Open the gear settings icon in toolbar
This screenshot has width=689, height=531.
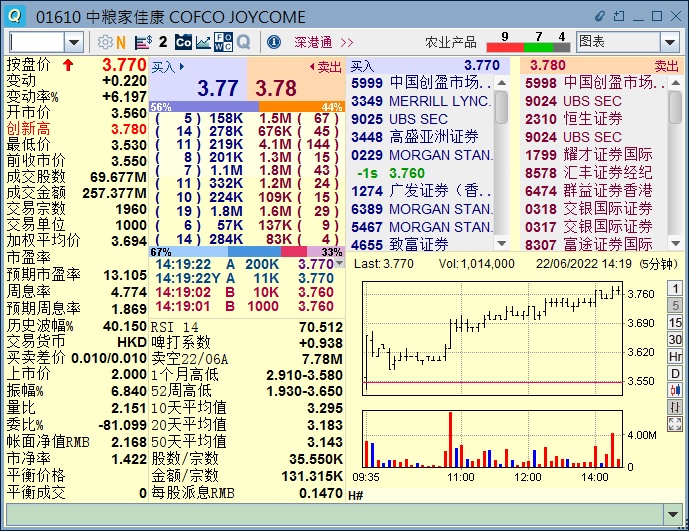pos(105,42)
